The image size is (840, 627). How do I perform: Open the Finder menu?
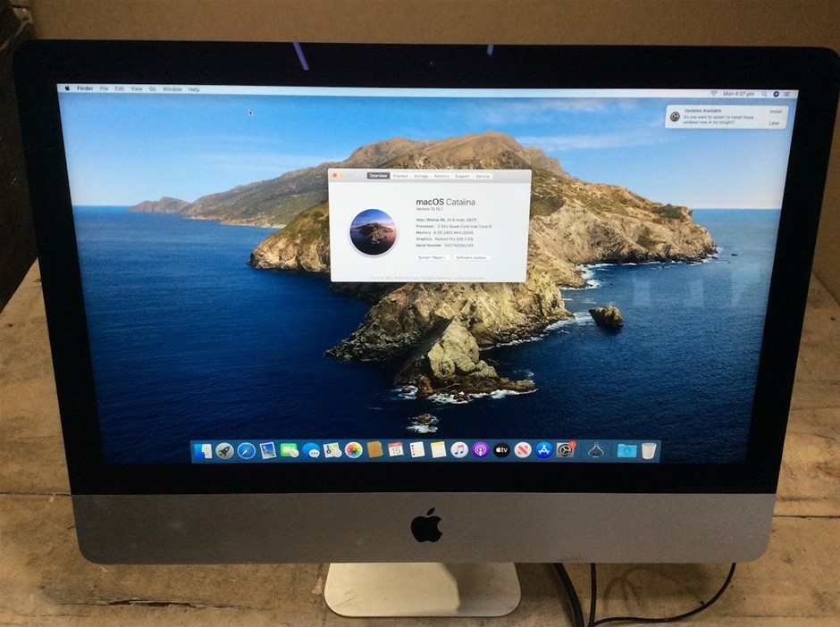point(85,88)
